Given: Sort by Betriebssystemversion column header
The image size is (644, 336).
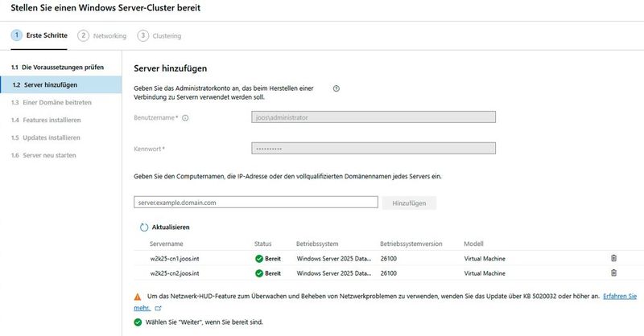Looking at the screenshot, I should point(411,244).
